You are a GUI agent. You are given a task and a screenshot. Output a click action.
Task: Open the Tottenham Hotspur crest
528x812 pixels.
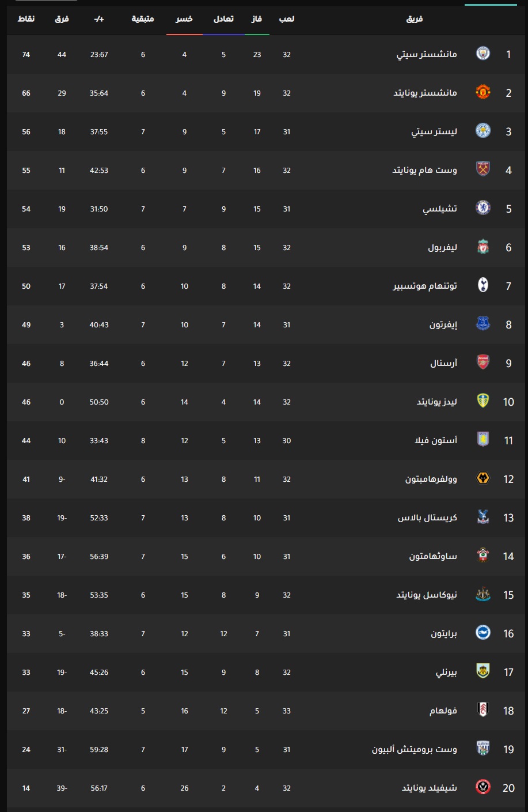click(x=483, y=286)
